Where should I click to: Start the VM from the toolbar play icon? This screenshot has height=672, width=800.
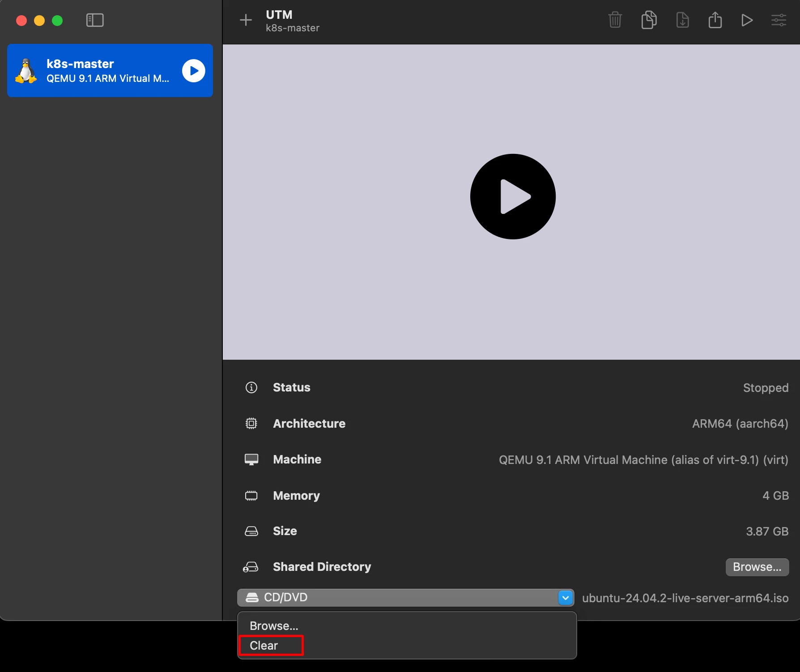747,20
